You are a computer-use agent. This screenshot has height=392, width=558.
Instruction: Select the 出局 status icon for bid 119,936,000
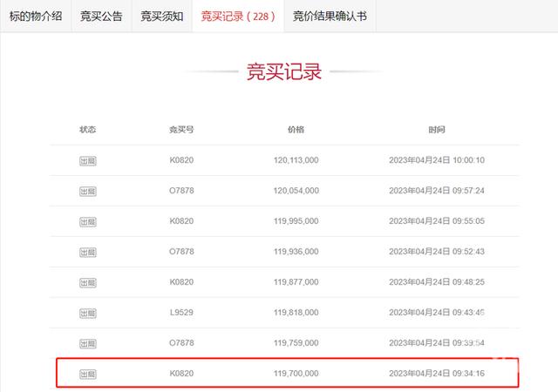click(87, 252)
